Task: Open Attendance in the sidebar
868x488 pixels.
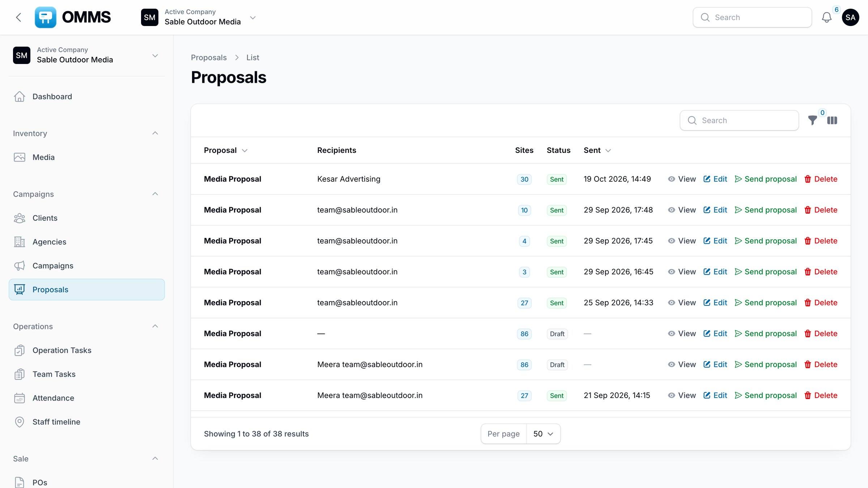Action: click(87, 398)
